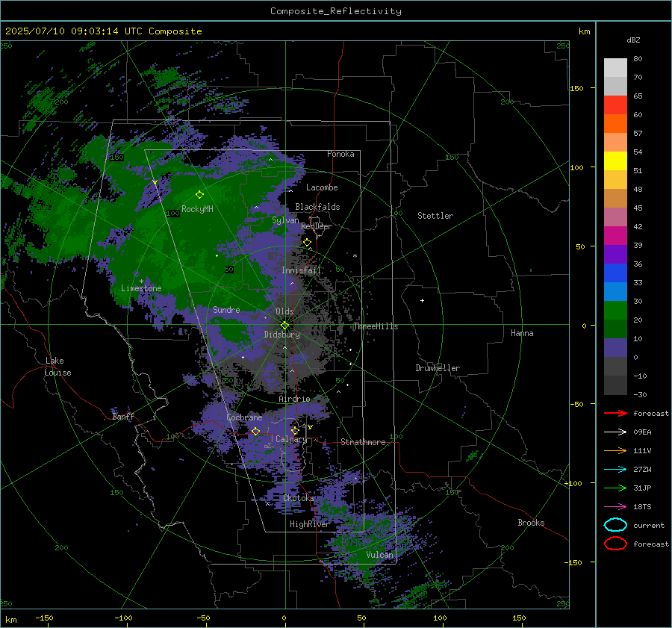Image resolution: width=672 pixels, height=628 pixels.
Task: Click the ThreeHills city label
Action: (x=376, y=326)
